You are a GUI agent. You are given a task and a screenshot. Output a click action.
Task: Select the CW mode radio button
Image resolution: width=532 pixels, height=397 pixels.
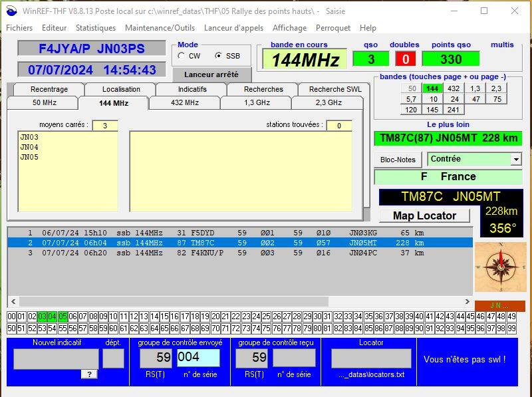[x=182, y=56]
